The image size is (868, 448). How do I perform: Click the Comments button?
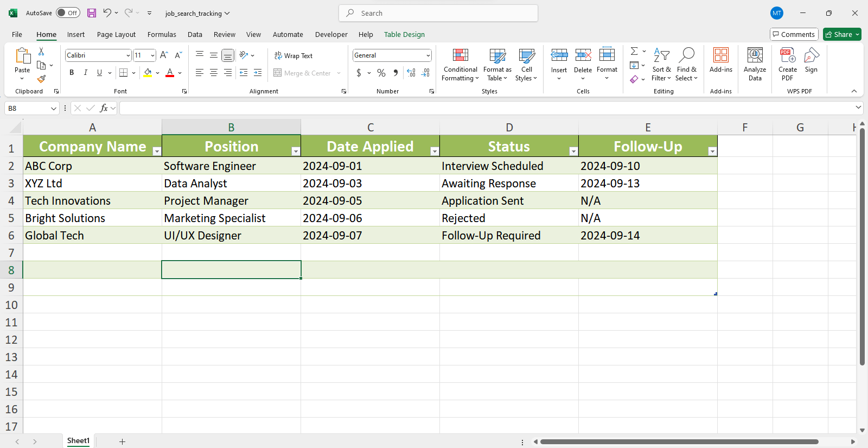pyautogui.click(x=794, y=34)
